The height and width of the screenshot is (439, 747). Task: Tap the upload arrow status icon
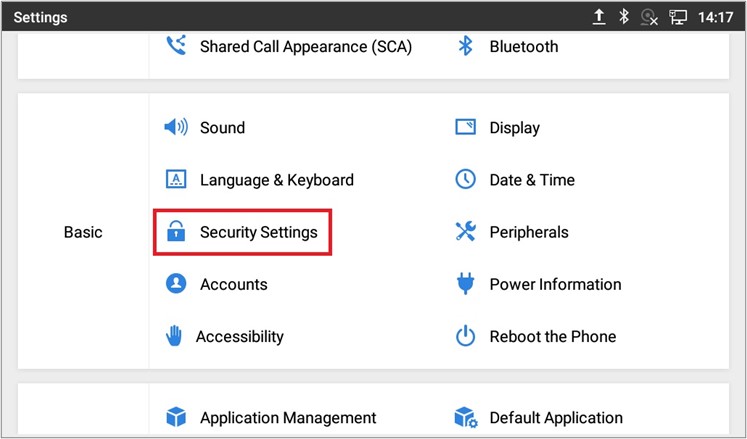pos(599,16)
